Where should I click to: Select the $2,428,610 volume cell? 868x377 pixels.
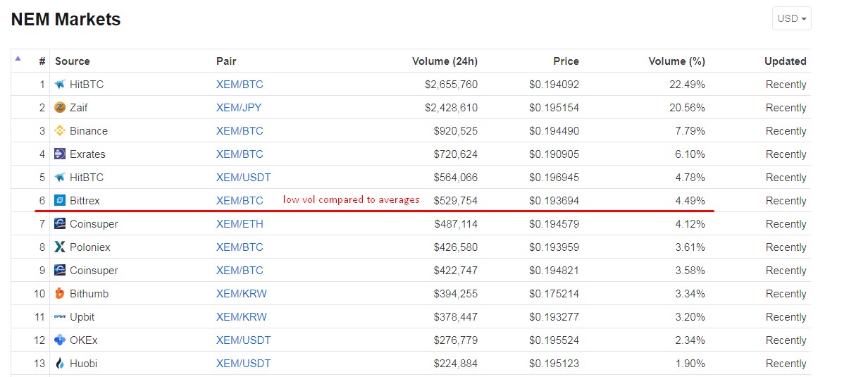[x=451, y=108]
